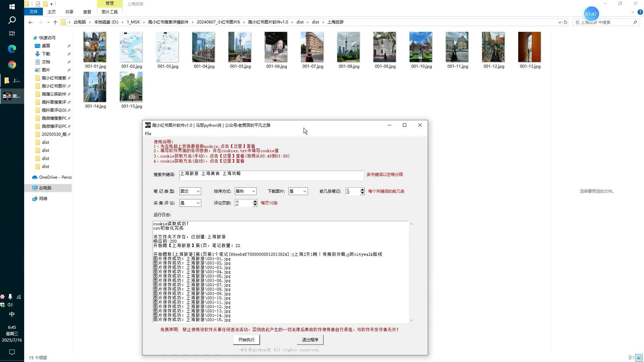This screenshot has width=644, height=362.
Task: Open the Windows Start menu
Action: tap(12, 6)
